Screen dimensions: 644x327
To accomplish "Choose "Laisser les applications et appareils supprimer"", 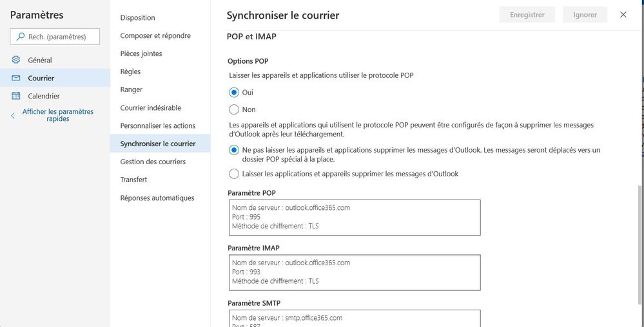I will (x=234, y=174).
